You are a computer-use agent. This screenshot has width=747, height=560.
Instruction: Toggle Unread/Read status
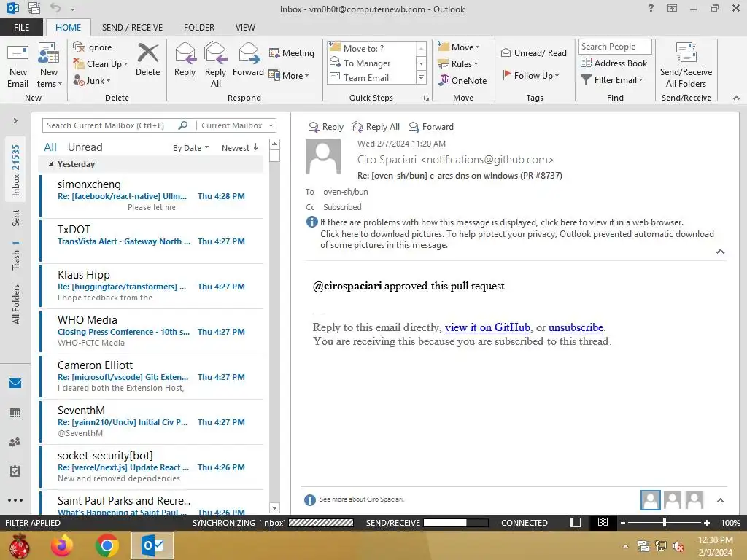[x=533, y=52]
